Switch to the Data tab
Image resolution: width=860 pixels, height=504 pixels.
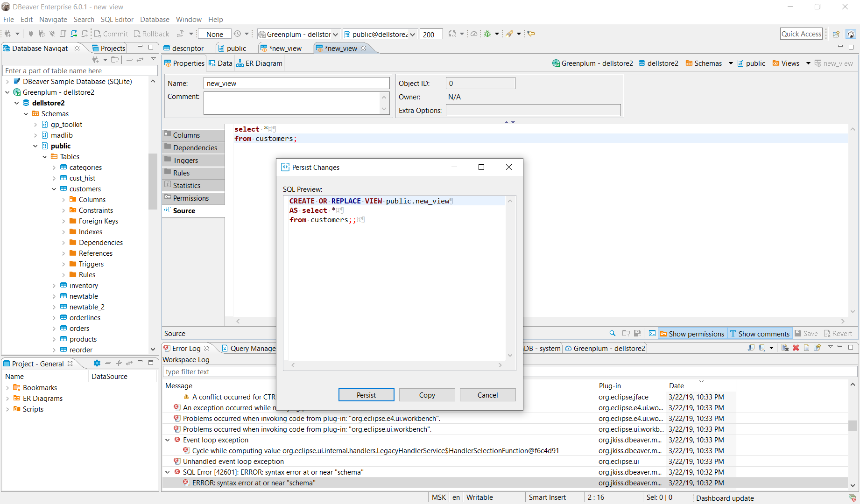pyautogui.click(x=220, y=63)
